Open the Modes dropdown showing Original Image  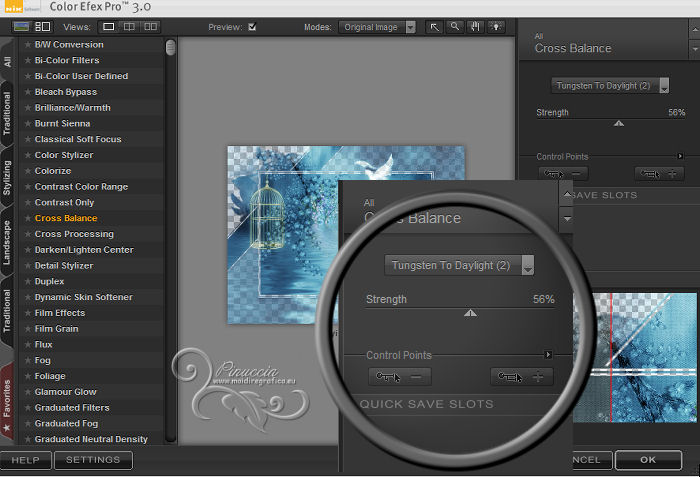[x=378, y=27]
